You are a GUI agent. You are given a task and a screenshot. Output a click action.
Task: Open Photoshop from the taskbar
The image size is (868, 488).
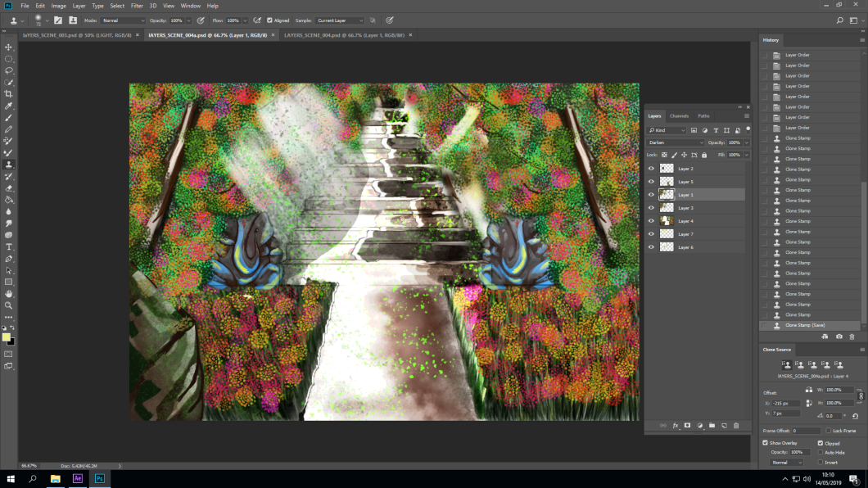click(x=100, y=479)
